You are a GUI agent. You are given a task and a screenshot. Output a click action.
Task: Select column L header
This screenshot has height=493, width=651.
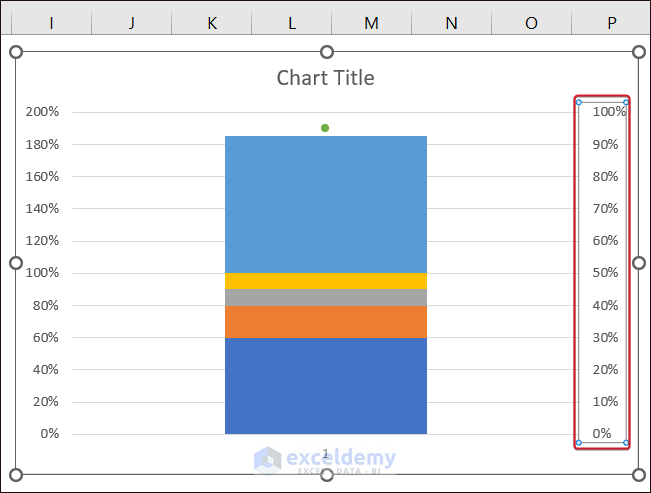292,22
